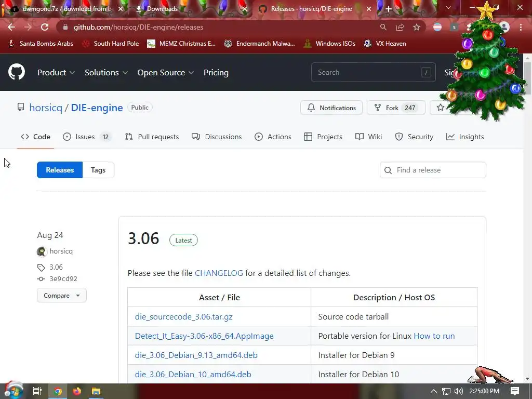
Task: Click the Find a release field
Action: pos(433,170)
